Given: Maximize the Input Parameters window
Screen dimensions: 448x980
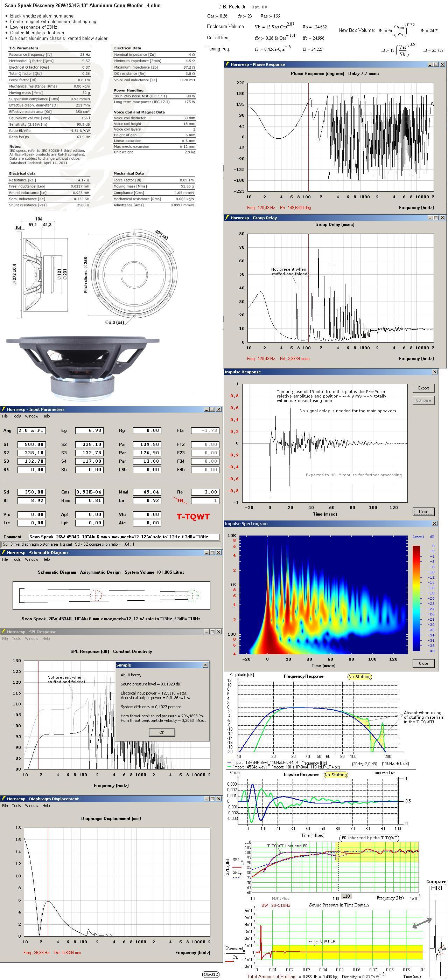Looking at the screenshot, I should tap(212, 409).
